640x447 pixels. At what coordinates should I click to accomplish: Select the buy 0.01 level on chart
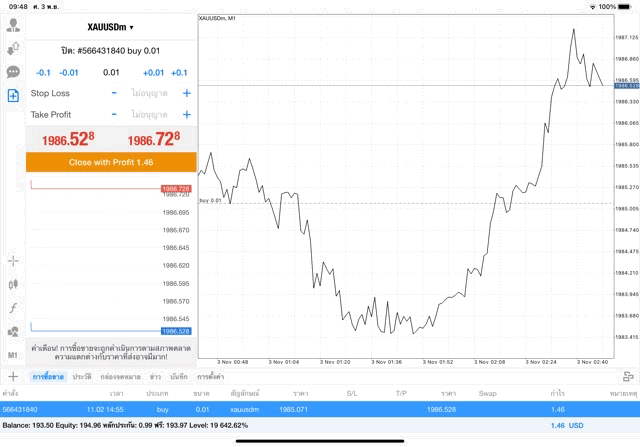pyautogui.click(x=211, y=200)
